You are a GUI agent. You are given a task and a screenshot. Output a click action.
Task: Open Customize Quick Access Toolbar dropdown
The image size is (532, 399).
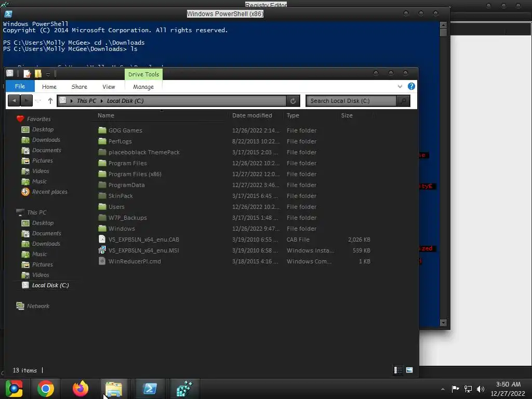click(48, 74)
